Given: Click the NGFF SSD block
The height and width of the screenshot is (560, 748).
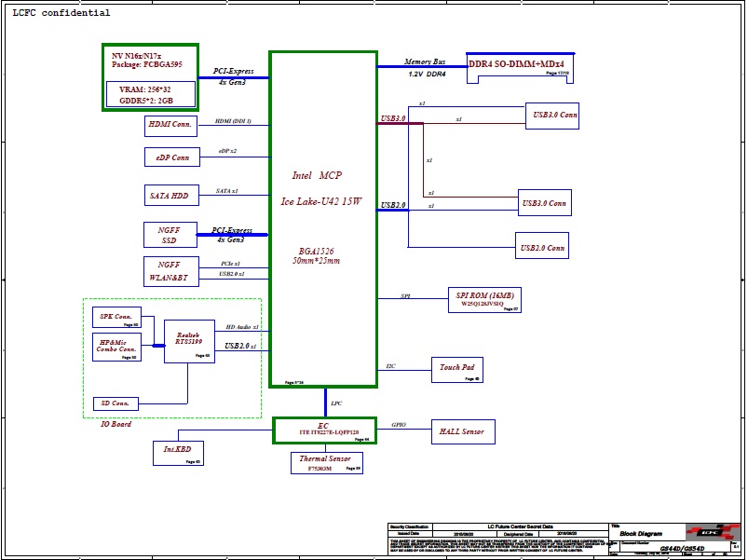Looking at the screenshot, I should coord(170,235).
